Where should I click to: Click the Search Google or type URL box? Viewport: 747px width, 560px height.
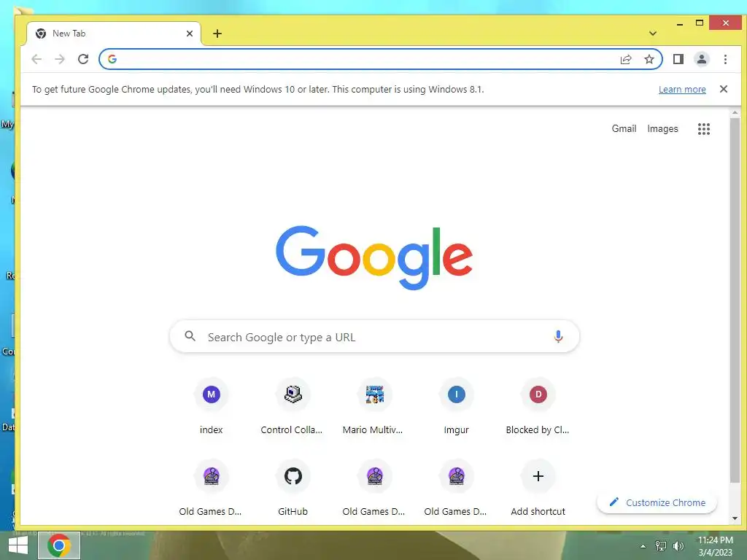(374, 337)
